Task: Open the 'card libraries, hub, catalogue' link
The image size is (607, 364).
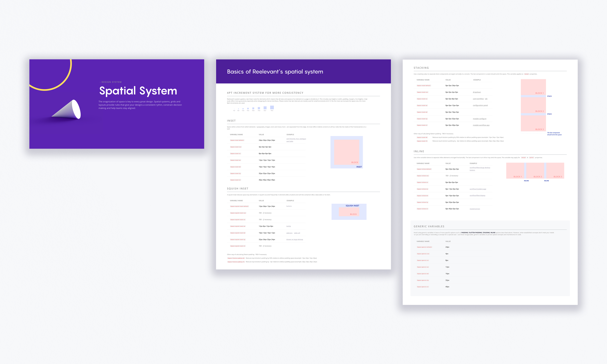Action: pos(296,139)
